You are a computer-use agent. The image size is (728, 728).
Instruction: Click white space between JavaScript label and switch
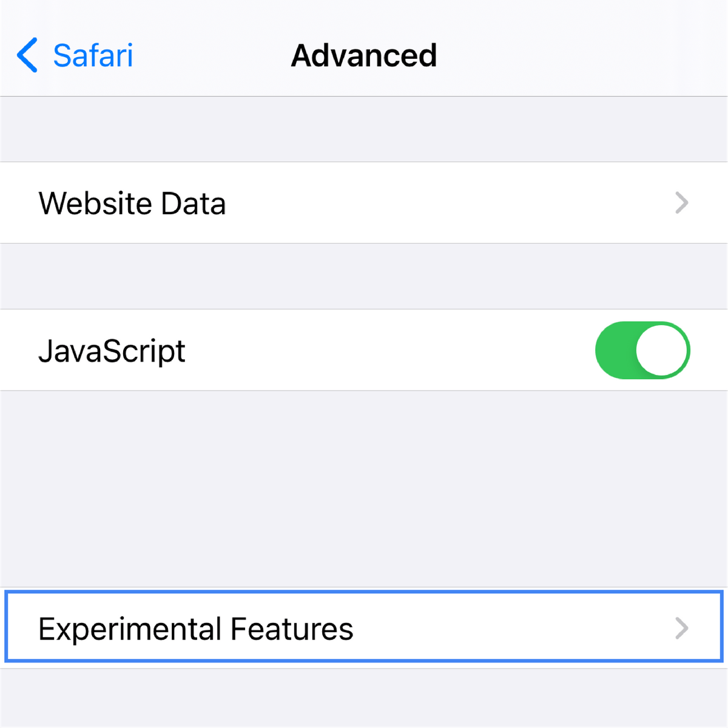(x=388, y=351)
